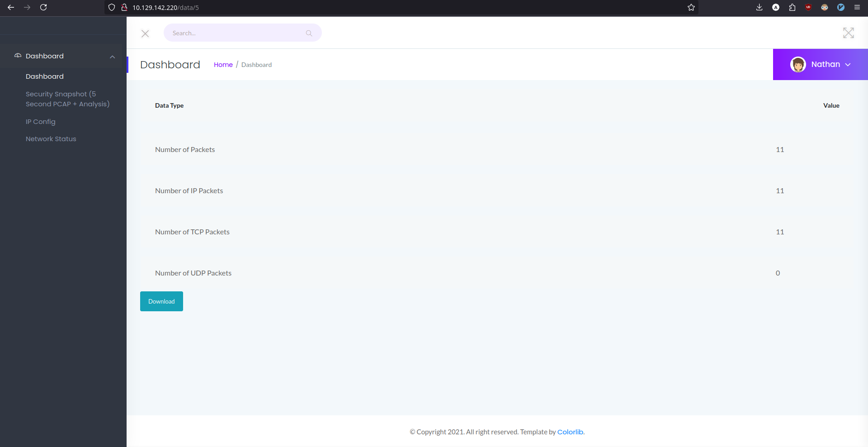Click the Dashboard breadcrumb text
The height and width of the screenshot is (447, 868).
(x=256, y=65)
